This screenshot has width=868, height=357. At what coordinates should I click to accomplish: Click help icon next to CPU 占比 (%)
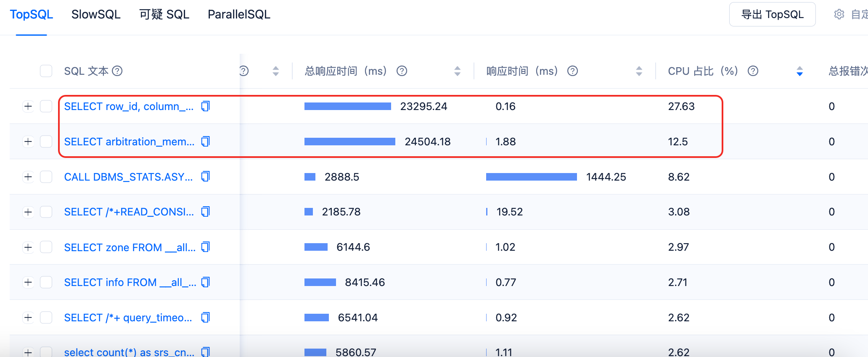click(x=753, y=71)
